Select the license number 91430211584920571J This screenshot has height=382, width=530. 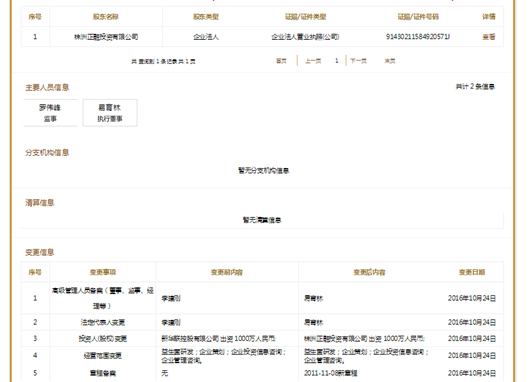[x=418, y=37]
